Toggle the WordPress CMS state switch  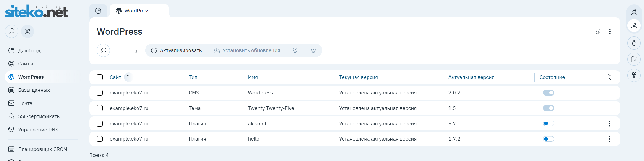tap(549, 93)
